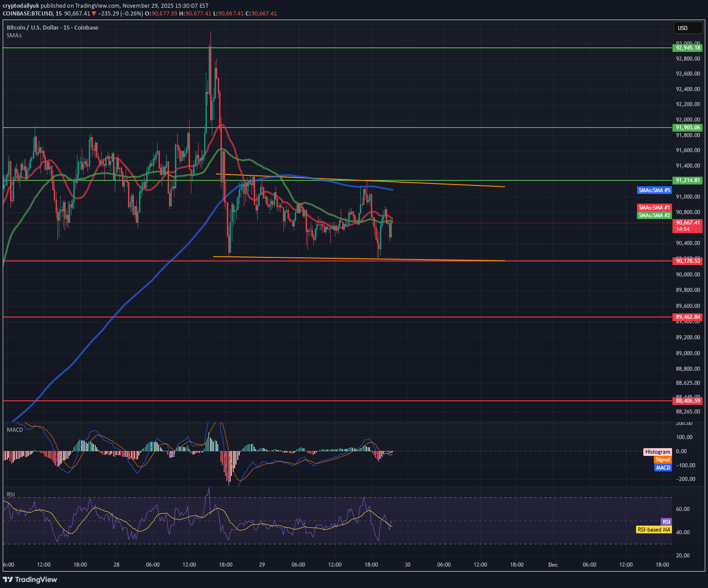This screenshot has width=708, height=588.
Task: Expand the blue MACD value badge
Action: pos(662,468)
